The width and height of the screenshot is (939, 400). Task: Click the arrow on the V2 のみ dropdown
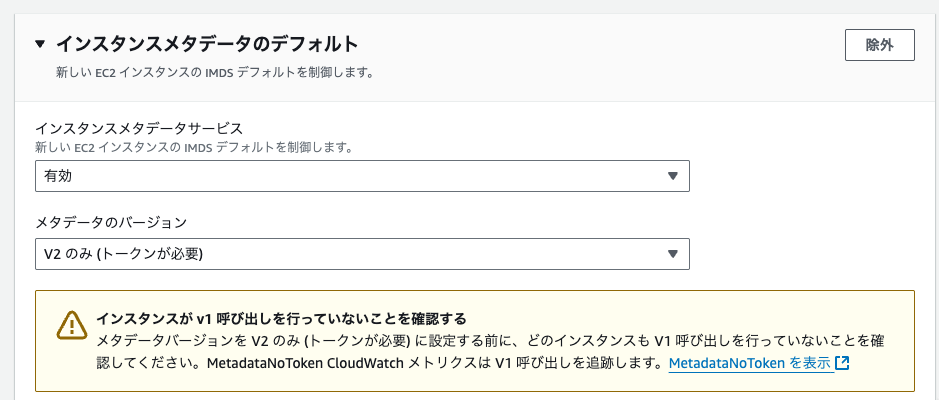(673, 254)
